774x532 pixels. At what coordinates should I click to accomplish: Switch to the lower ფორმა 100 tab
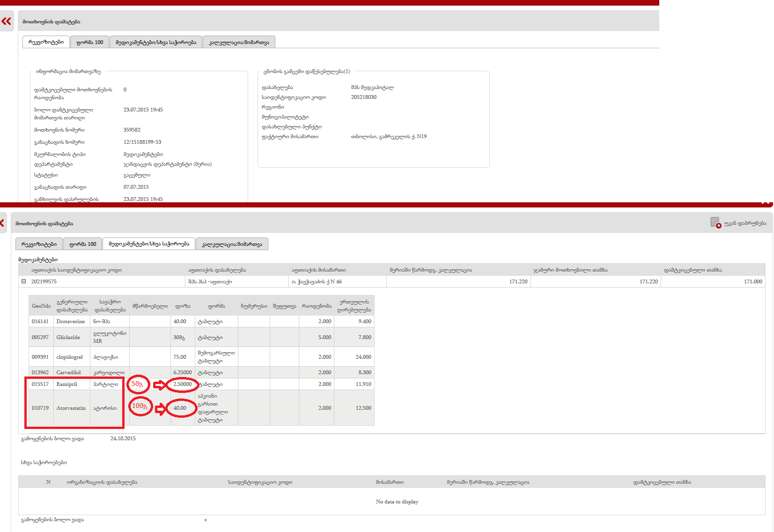[x=82, y=244]
